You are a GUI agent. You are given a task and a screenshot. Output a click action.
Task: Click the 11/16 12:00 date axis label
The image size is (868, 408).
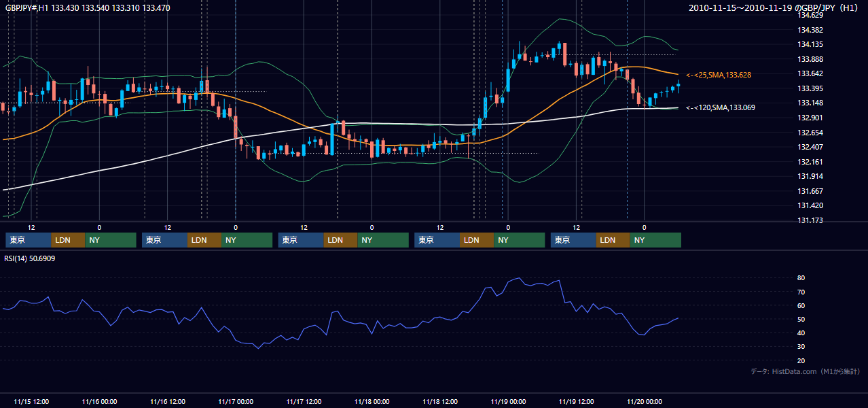[167, 401]
